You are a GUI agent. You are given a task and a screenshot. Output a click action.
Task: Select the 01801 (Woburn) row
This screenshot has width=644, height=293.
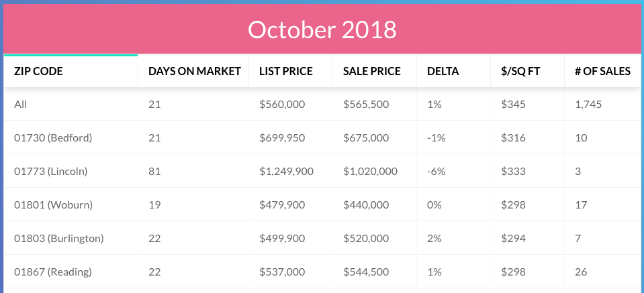click(322, 204)
